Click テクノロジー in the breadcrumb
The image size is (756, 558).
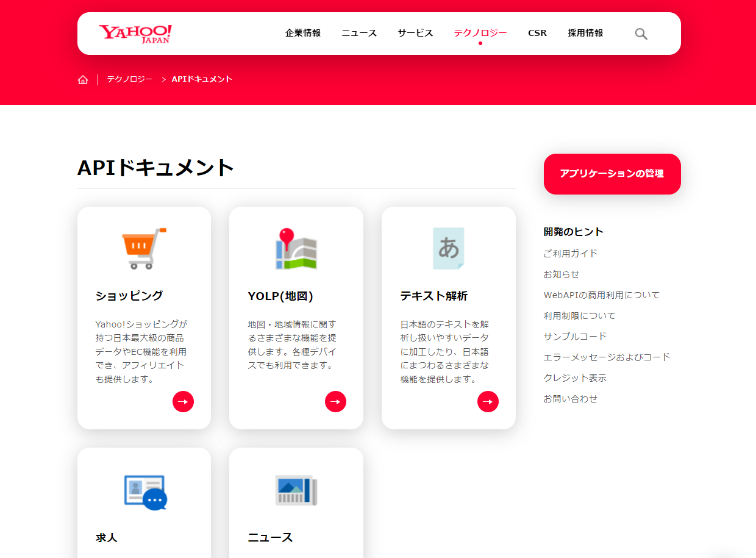129,79
